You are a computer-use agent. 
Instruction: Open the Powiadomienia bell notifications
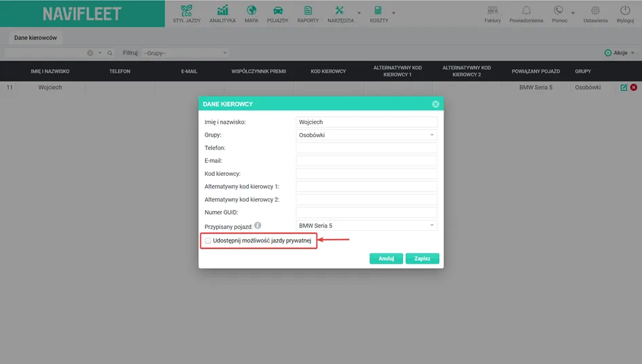tap(526, 14)
